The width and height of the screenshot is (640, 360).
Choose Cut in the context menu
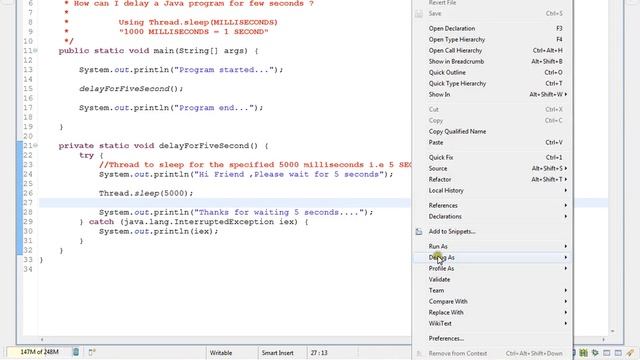coord(493,109)
